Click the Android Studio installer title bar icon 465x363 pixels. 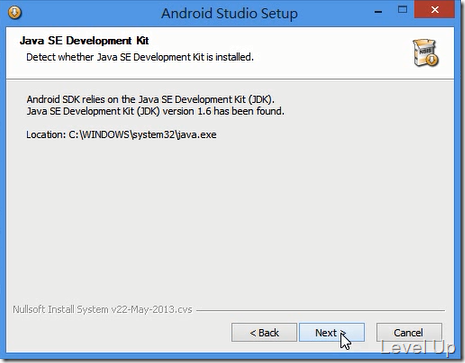(15, 13)
